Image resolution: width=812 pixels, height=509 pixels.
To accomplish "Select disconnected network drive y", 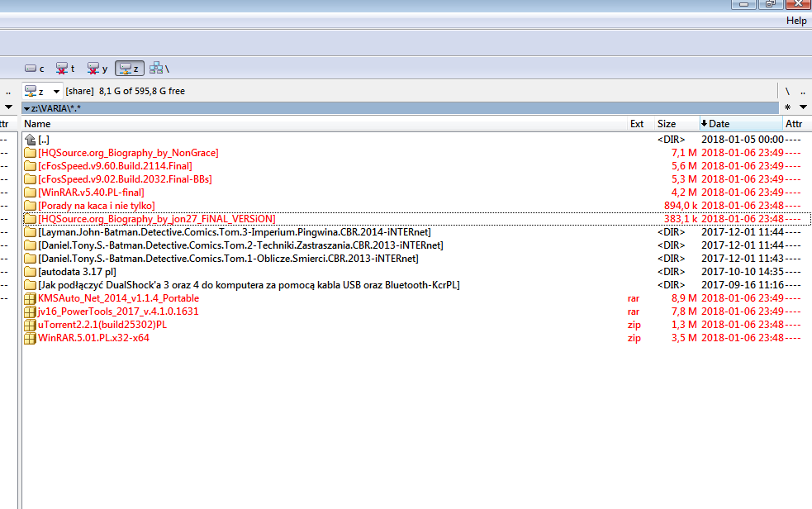I will 97,69.
